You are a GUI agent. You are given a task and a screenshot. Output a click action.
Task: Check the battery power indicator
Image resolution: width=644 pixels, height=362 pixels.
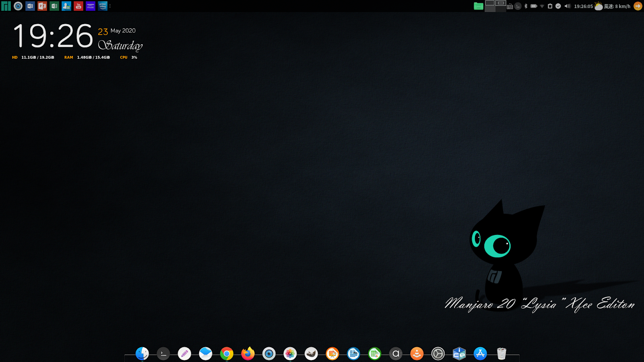pos(534,6)
